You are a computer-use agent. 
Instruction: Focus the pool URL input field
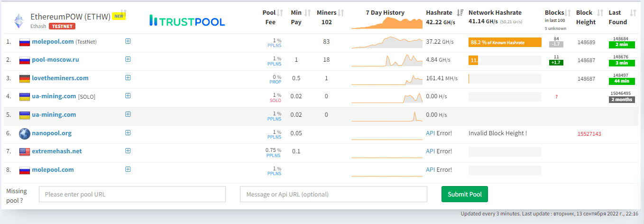(x=132, y=194)
